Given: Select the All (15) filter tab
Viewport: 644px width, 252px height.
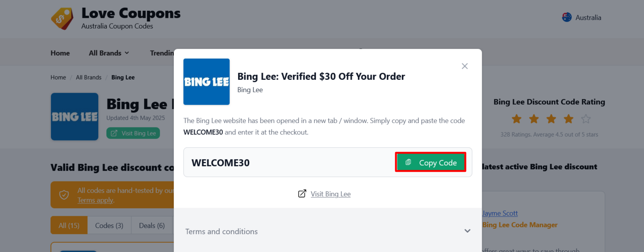Looking at the screenshot, I should [x=69, y=225].
